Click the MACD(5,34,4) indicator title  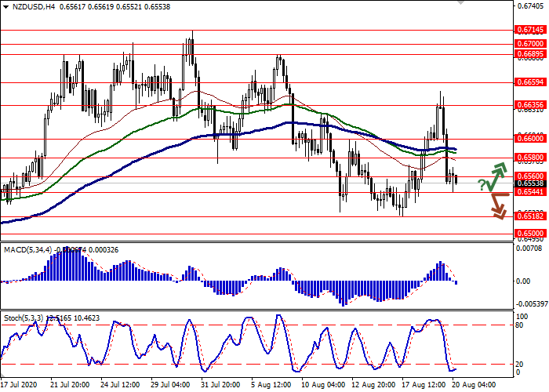coord(27,240)
